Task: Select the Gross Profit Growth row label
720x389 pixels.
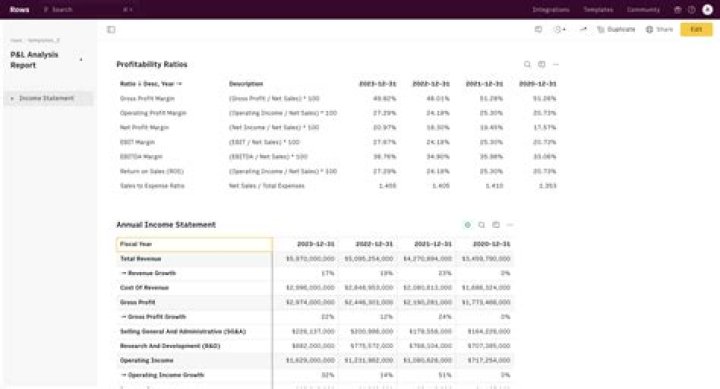Action: pos(153,317)
